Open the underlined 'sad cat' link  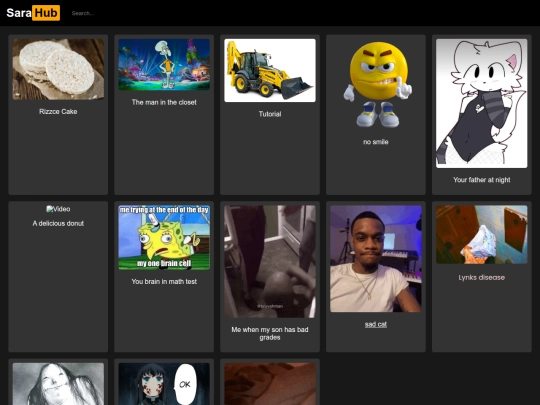point(376,324)
